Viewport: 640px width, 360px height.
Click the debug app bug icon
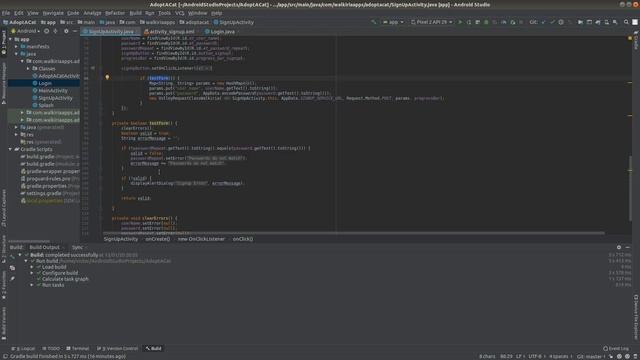(486, 22)
